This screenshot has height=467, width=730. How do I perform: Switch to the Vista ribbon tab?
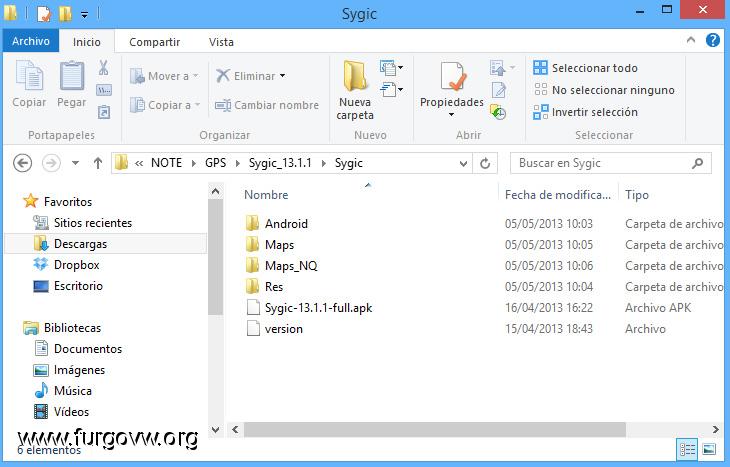pyautogui.click(x=221, y=42)
